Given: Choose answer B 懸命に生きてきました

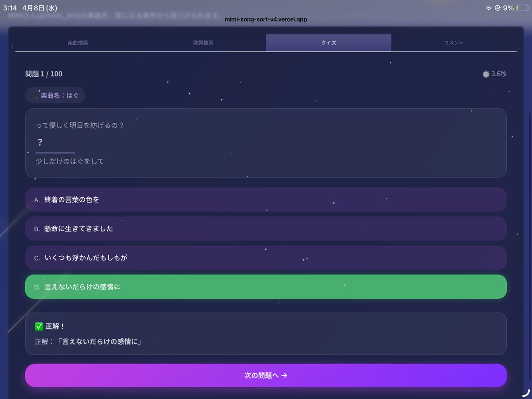Looking at the screenshot, I should point(266,229).
